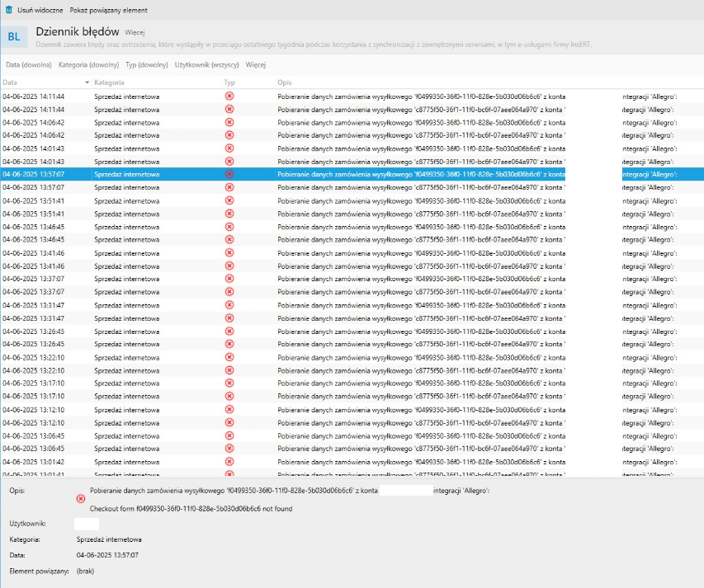This screenshot has height=588, width=704.
Task: Click the trash icon beside Usuń widoczne
Action: (8, 11)
